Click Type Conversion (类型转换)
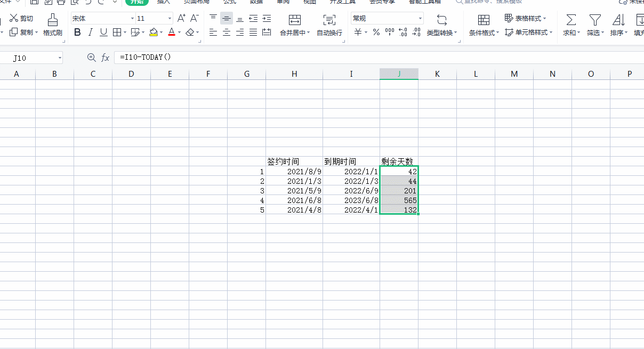The height and width of the screenshot is (349, 644). pos(441,25)
